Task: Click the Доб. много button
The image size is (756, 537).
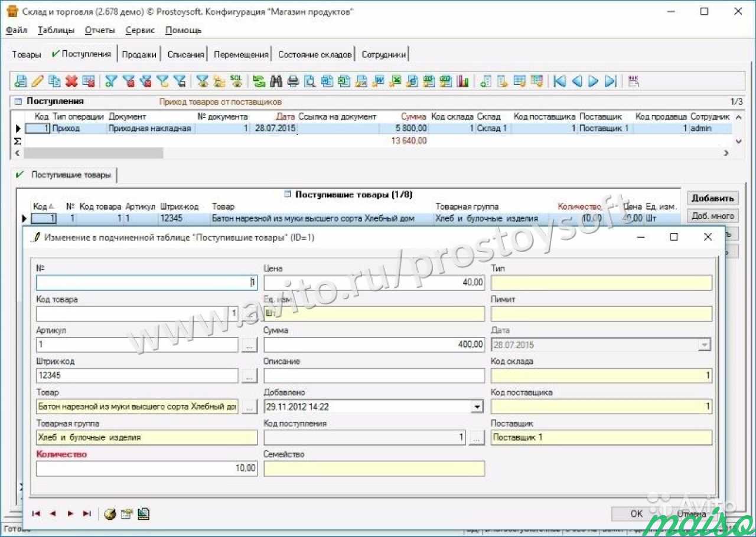Action: 712,216
